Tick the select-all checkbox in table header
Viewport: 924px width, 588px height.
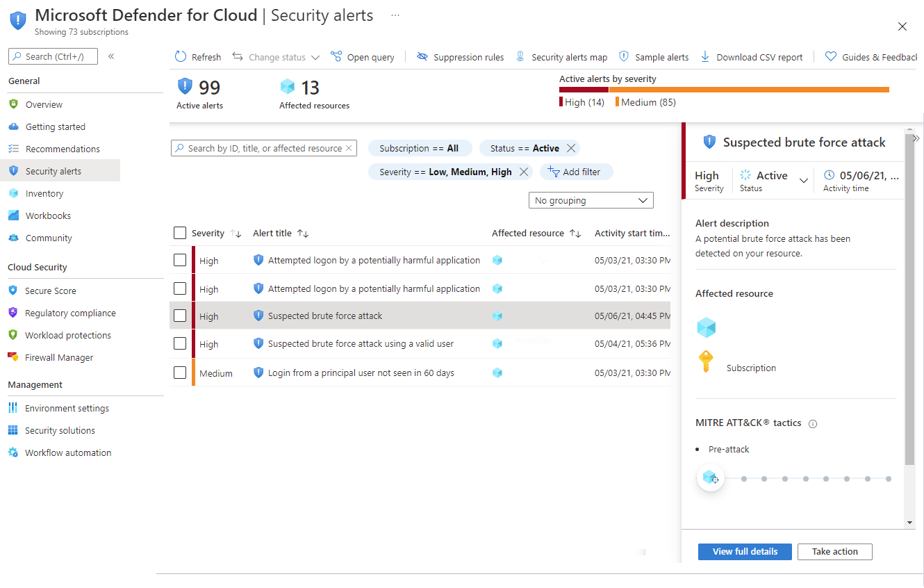pyautogui.click(x=180, y=233)
